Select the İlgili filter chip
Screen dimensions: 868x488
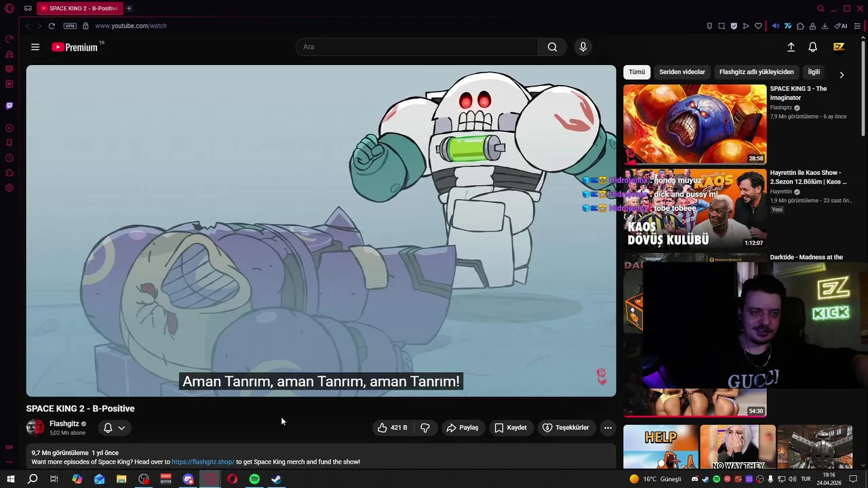[x=814, y=72]
